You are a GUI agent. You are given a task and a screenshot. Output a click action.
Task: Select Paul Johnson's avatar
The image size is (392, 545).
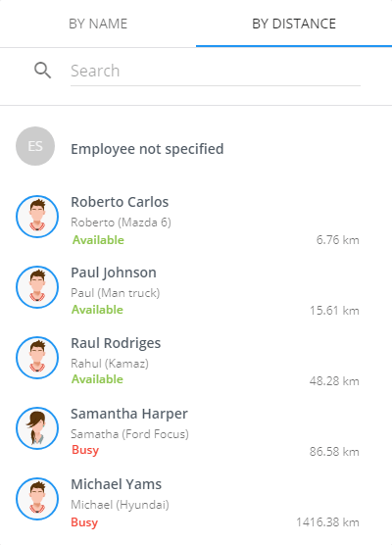click(37, 287)
